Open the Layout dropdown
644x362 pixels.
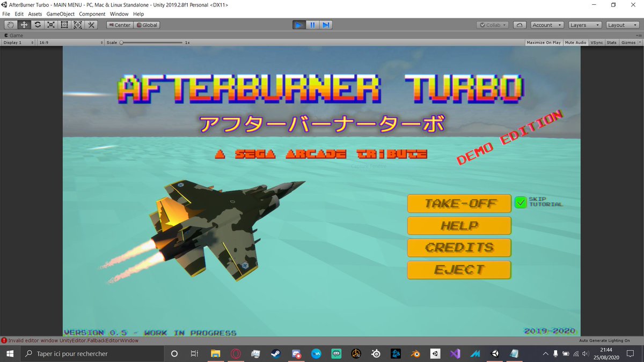[623, 25]
